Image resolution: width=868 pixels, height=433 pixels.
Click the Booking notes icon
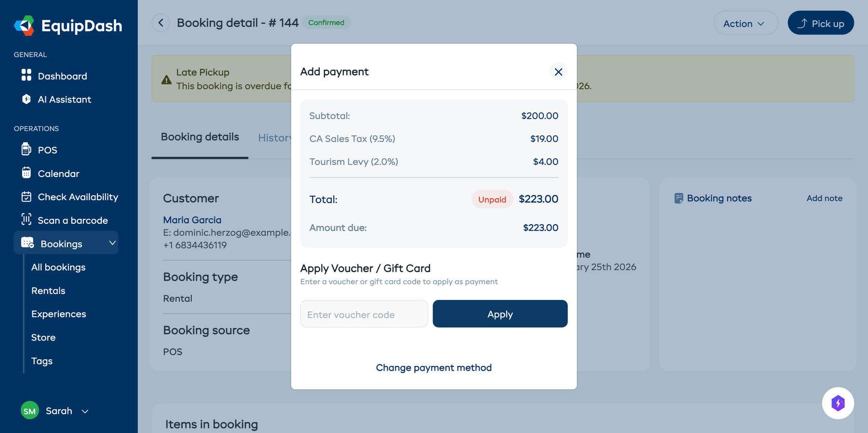pyautogui.click(x=679, y=198)
